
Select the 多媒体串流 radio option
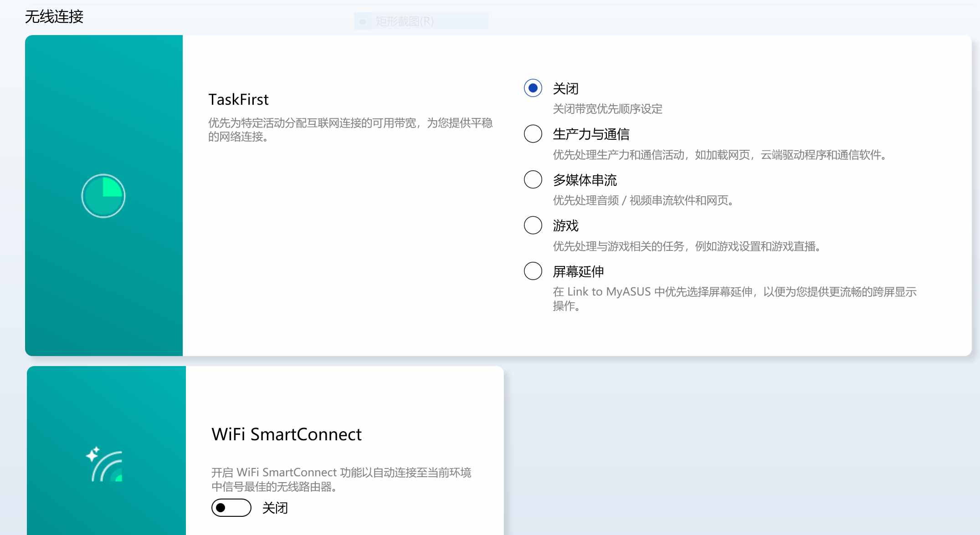533,179
